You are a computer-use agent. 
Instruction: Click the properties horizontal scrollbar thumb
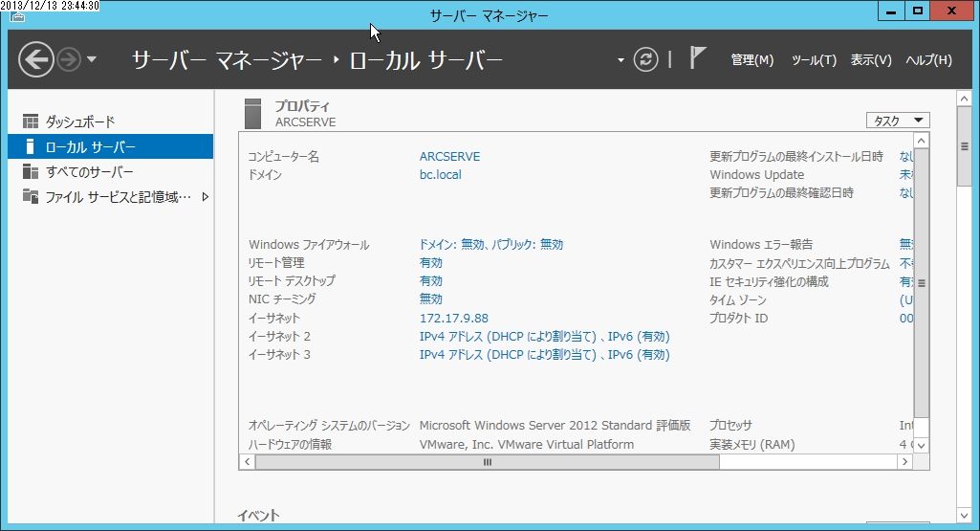pos(488,461)
